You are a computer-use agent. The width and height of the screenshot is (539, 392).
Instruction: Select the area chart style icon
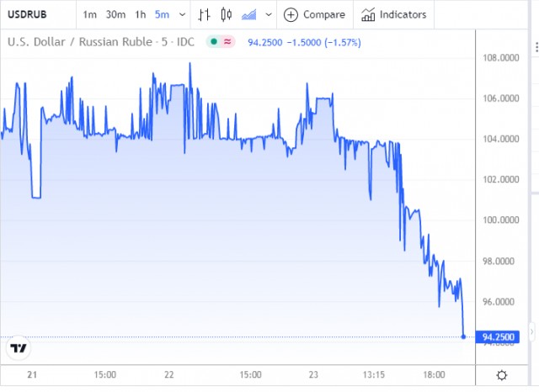click(249, 15)
